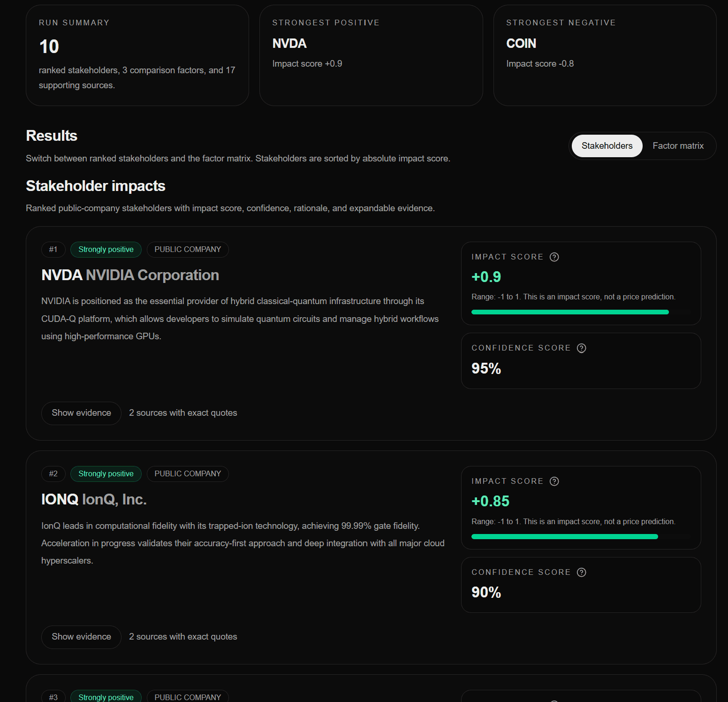728x702 pixels.
Task: Show evidence for NVIDIA Corporation
Action: pyautogui.click(x=81, y=413)
